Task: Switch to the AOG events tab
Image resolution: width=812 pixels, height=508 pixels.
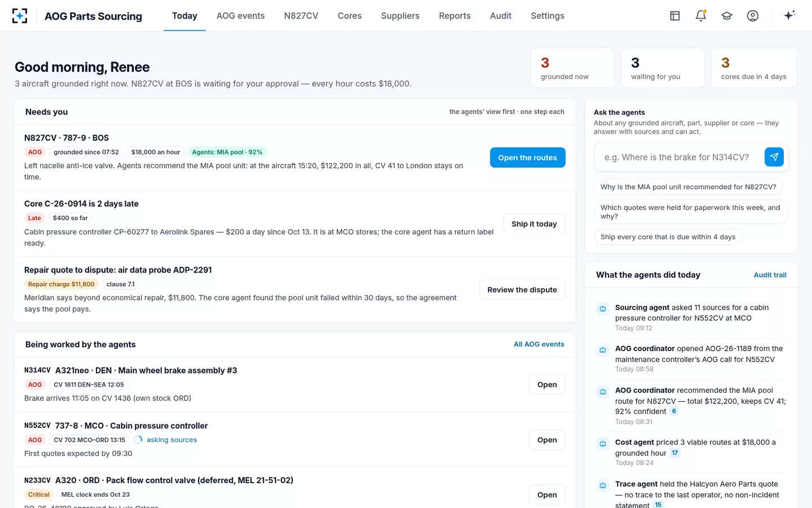Action: (241, 16)
